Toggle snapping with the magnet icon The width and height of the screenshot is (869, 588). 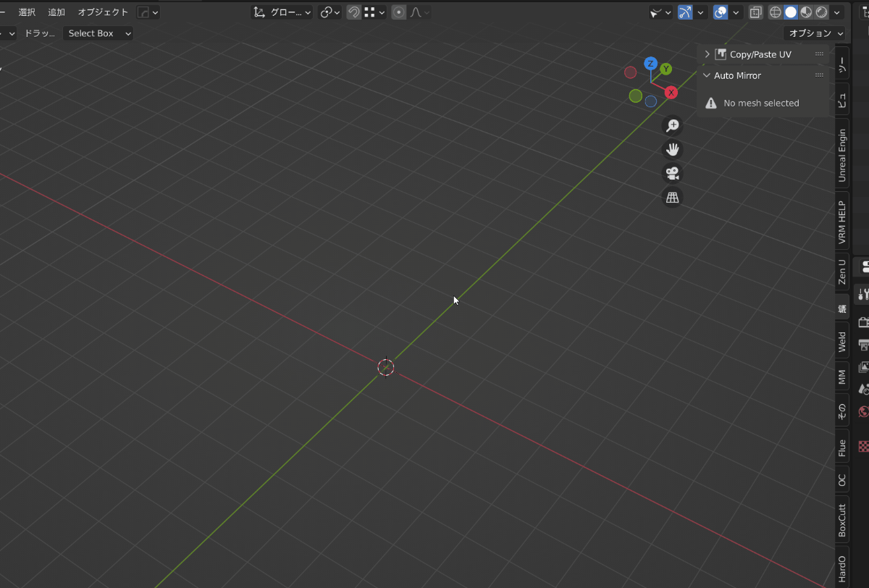tap(354, 12)
